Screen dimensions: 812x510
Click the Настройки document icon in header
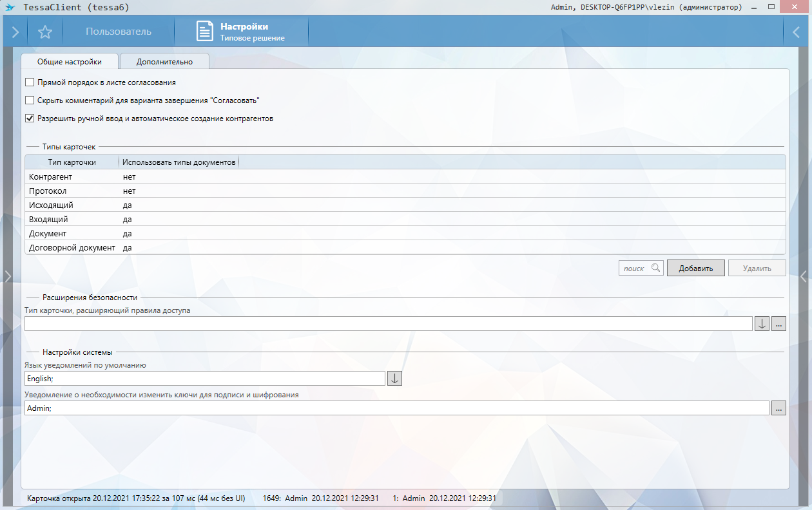205,32
